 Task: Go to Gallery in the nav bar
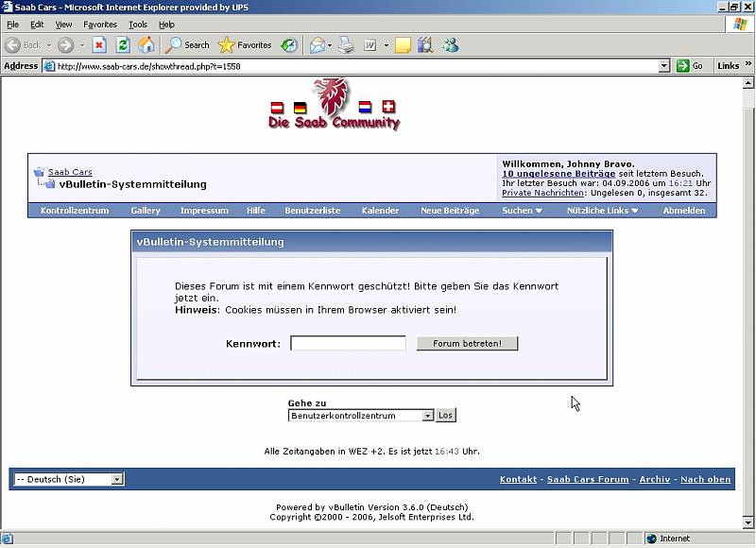[x=146, y=211]
